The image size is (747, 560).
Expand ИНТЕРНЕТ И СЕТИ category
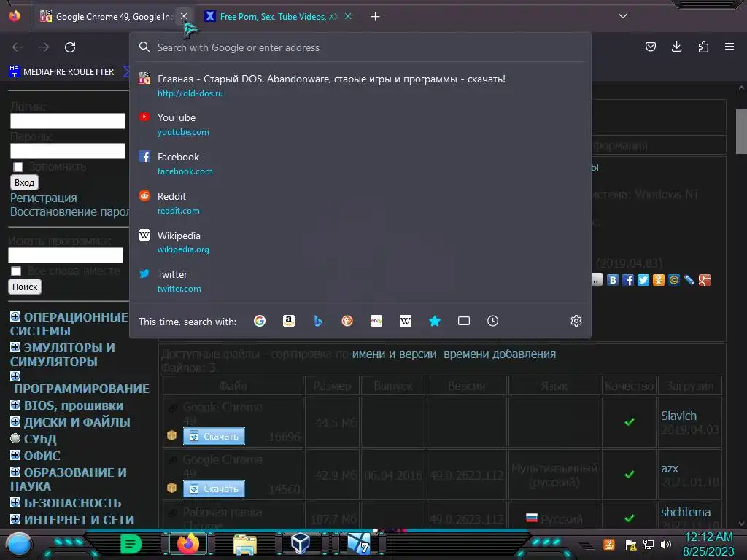[x=15, y=519]
